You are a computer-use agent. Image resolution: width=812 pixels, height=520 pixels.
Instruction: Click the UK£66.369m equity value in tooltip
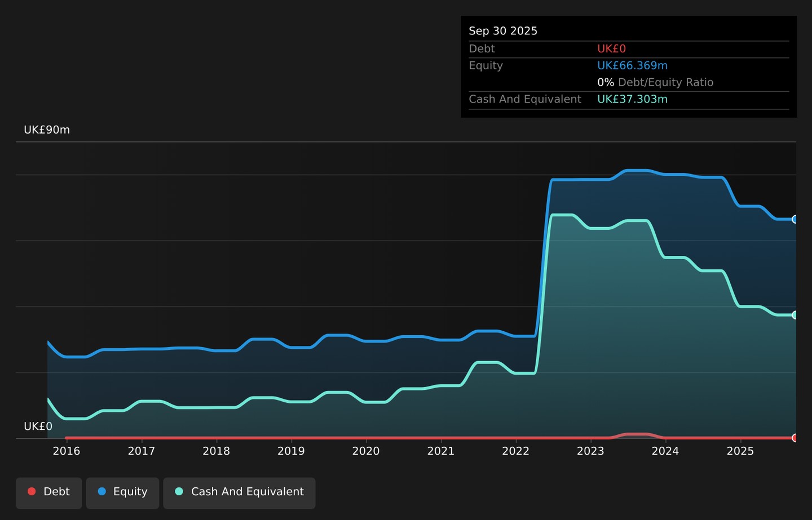click(x=632, y=66)
